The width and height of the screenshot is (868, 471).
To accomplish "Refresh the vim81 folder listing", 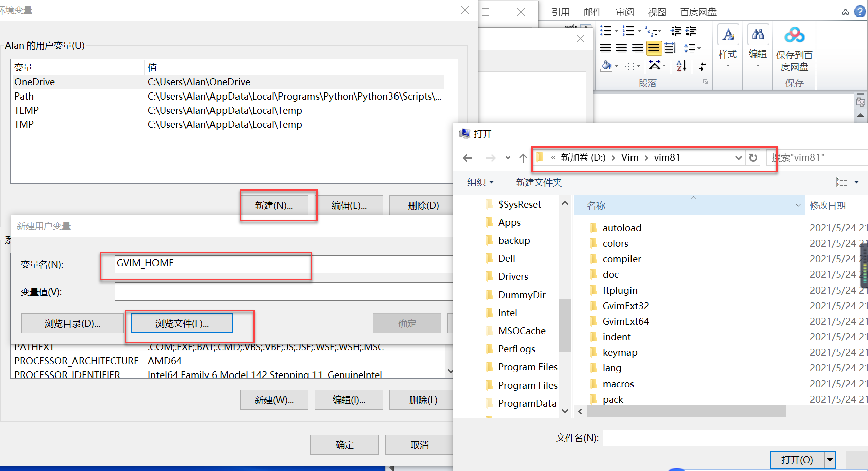I will coord(753,158).
